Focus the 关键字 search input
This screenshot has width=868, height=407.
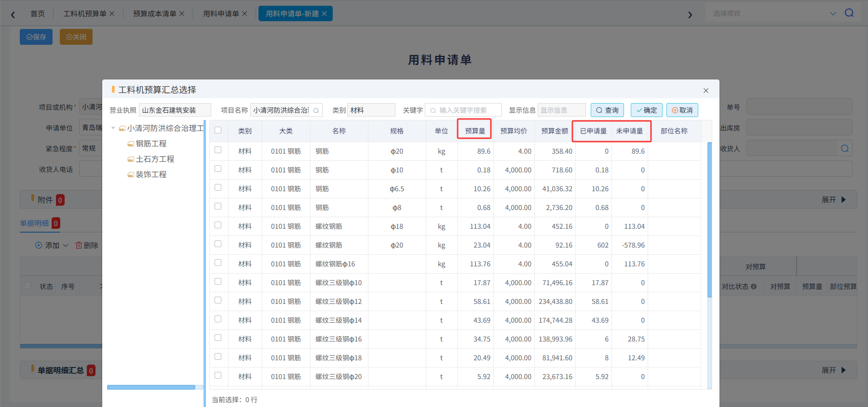pyautogui.click(x=463, y=110)
